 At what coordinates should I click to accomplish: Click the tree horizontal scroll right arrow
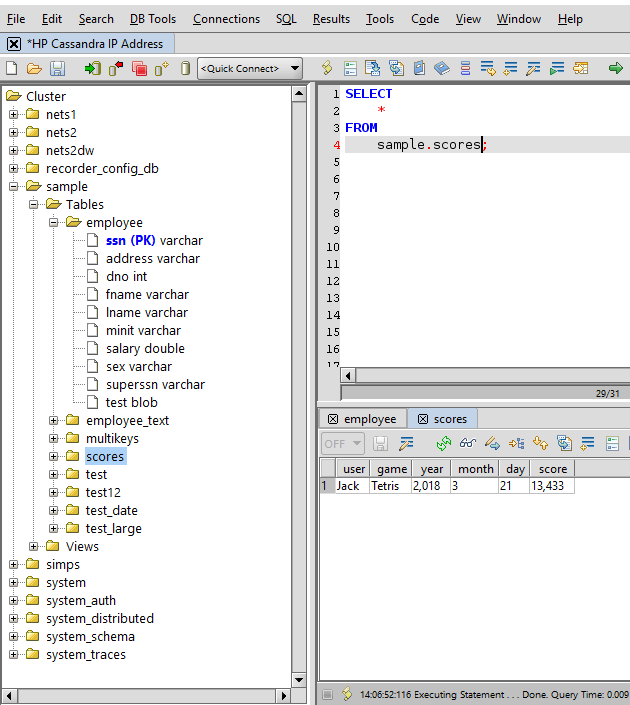point(283,696)
